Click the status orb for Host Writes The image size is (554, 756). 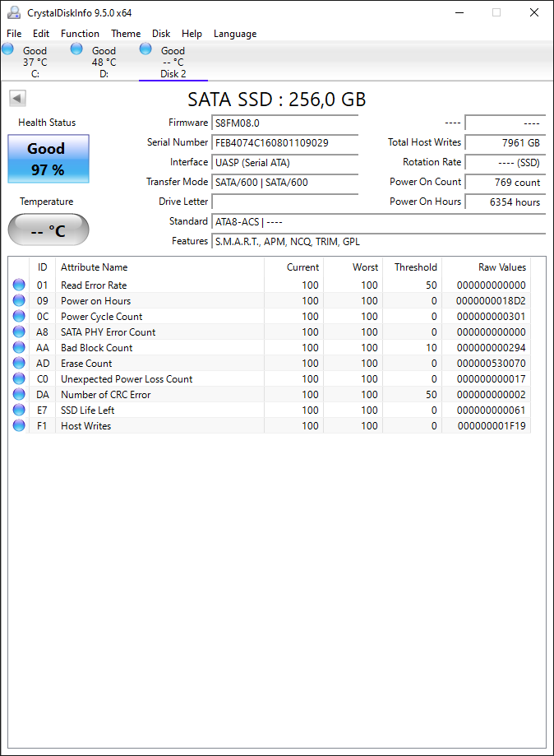pyautogui.click(x=19, y=425)
